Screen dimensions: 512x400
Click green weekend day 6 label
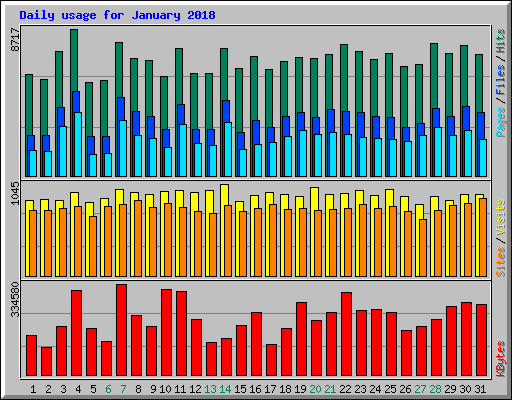click(x=108, y=389)
